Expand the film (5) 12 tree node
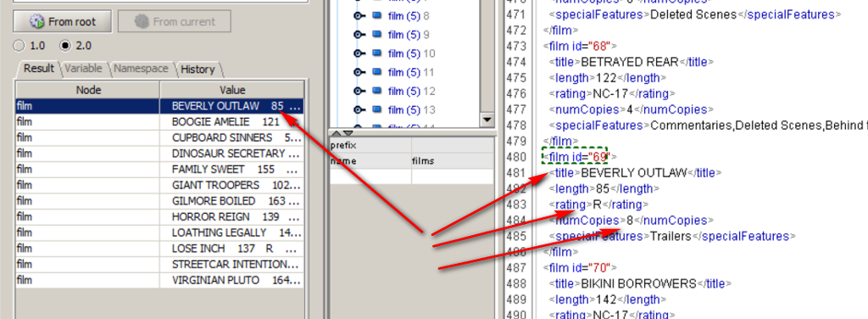 (x=359, y=91)
